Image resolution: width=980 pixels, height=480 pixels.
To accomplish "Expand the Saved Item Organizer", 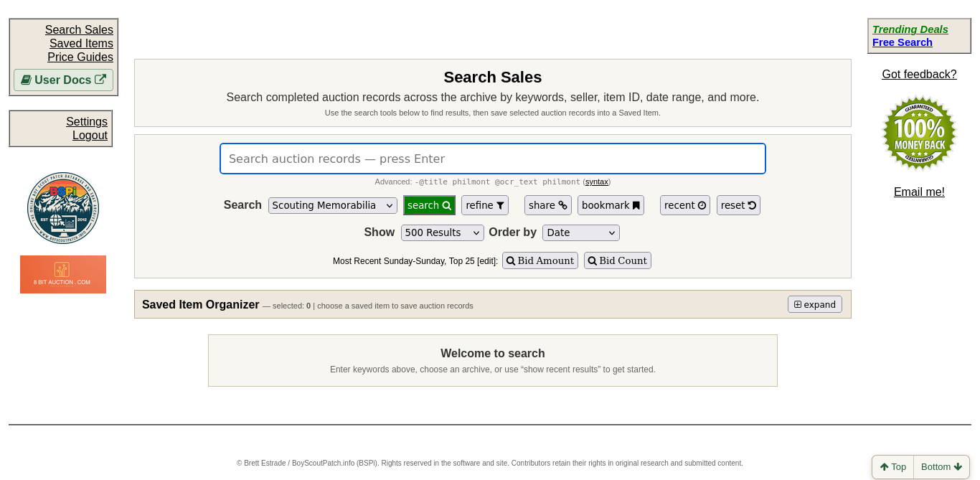I will 815,304.
